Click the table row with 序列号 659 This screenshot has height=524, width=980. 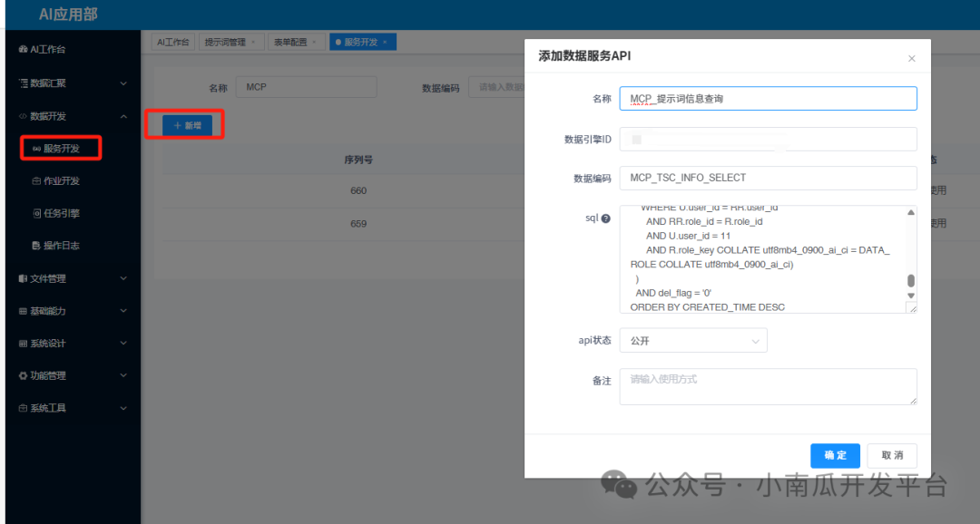pos(343,224)
